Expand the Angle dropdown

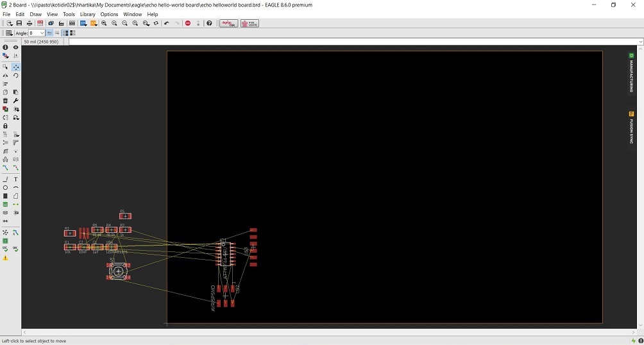point(42,33)
